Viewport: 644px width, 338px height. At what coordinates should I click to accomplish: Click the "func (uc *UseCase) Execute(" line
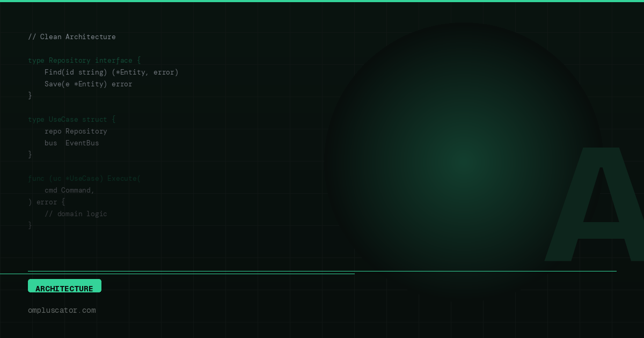[x=84, y=179]
